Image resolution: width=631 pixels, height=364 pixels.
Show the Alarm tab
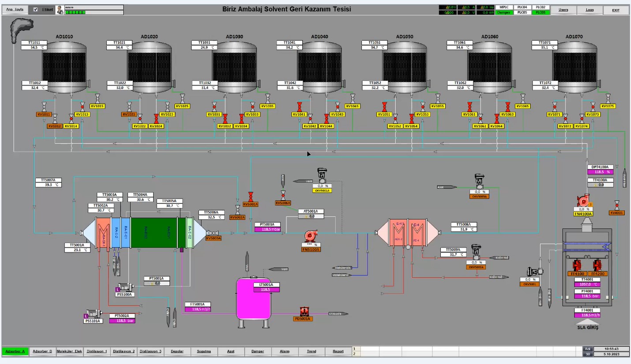[x=285, y=351]
